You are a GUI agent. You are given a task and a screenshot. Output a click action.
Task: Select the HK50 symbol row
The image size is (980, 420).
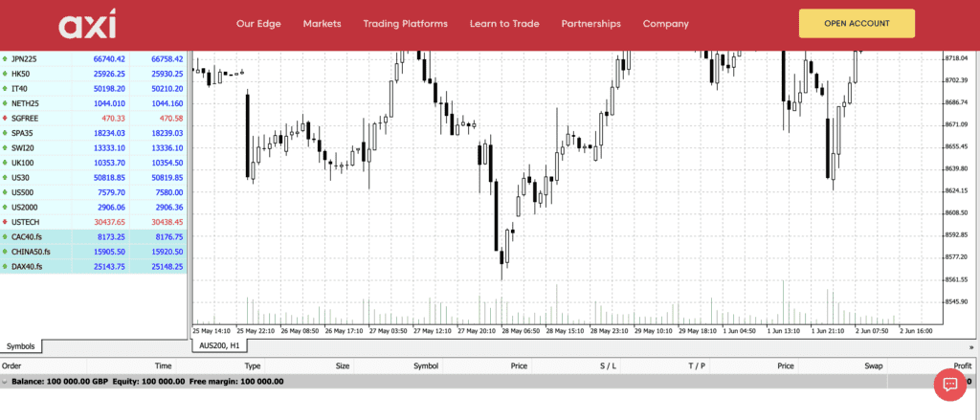[x=94, y=74]
